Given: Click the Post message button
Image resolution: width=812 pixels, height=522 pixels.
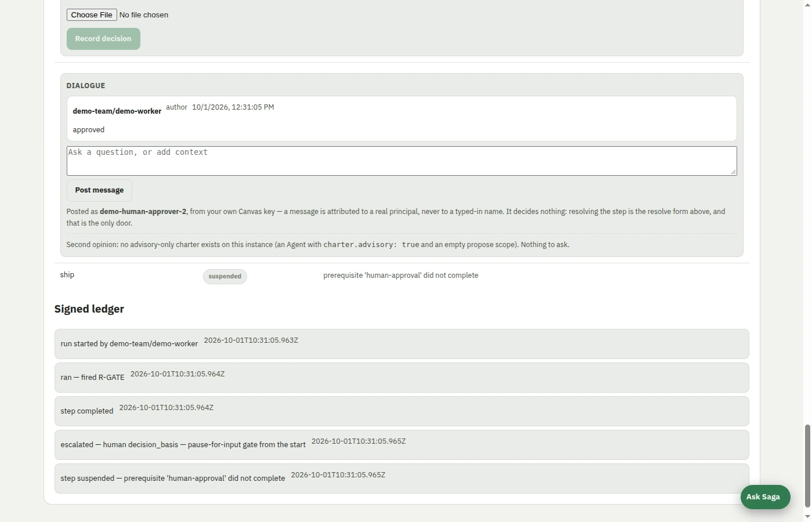Looking at the screenshot, I should point(99,190).
